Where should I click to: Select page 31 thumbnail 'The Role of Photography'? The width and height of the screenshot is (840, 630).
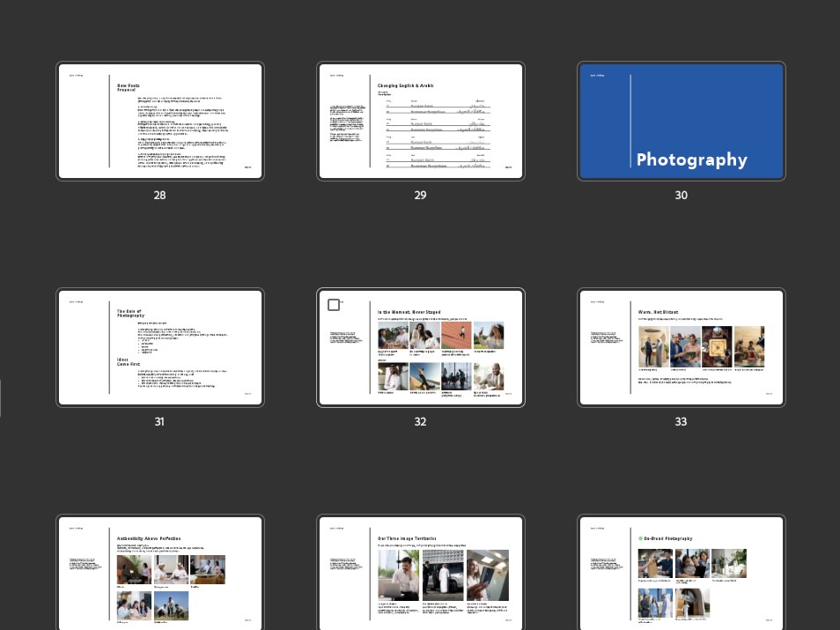(160, 347)
